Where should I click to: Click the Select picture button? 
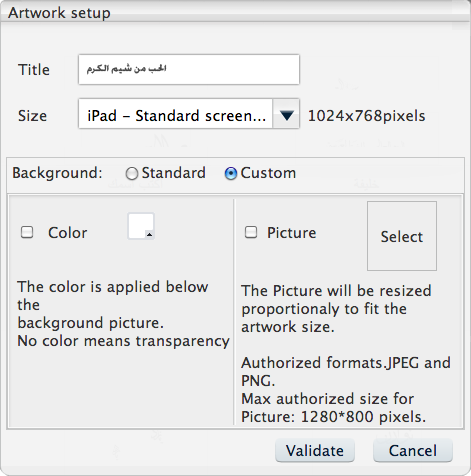tap(402, 236)
